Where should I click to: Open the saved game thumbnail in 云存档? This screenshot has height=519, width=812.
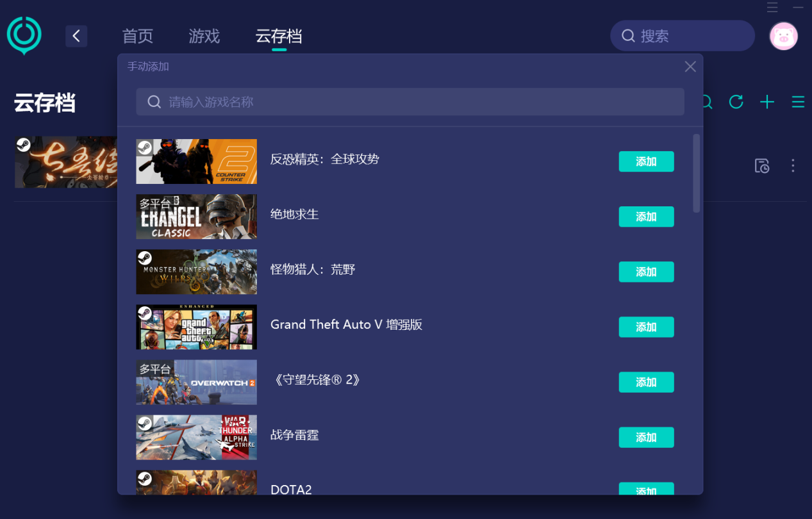pos(66,162)
